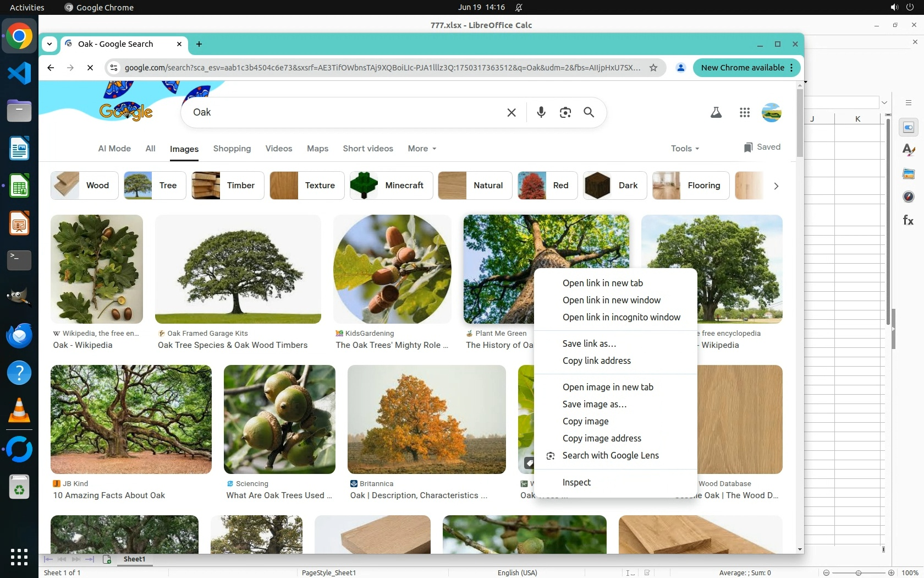Open Visual Studio Code from dock
The width and height of the screenshot is (924, 578).
click(19, 73)
